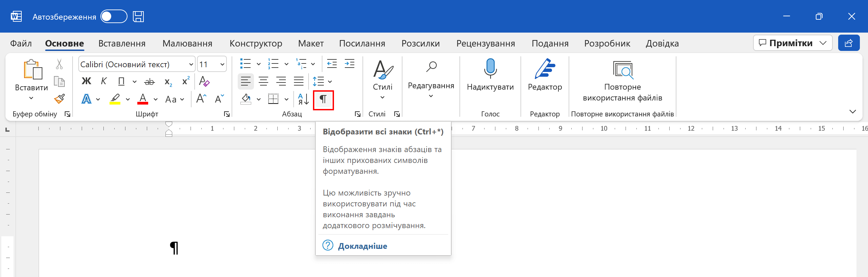
Task: Toggle subscript x₂ formatting
Action: [168, 81]
